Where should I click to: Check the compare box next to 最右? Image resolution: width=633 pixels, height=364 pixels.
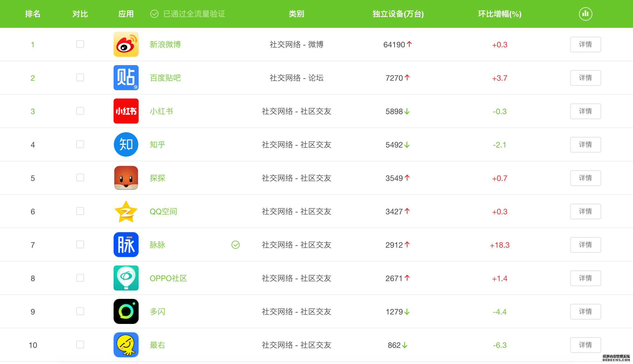pyautogui.click(x=80, y=345)
